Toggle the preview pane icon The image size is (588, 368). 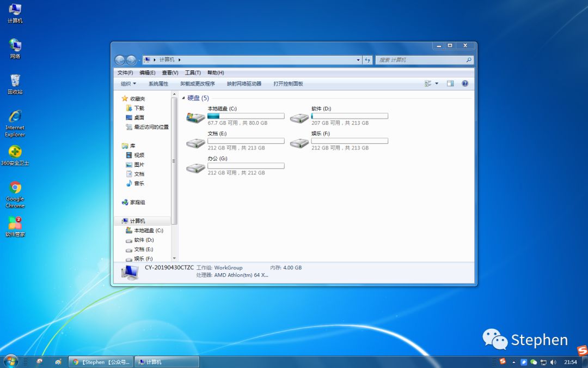pyautogui.click(x=450, y=83)
